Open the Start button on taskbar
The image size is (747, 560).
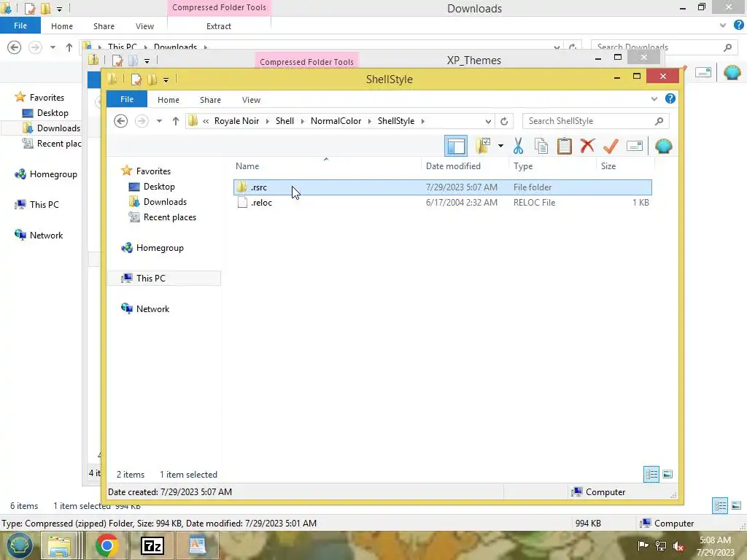[x=19, y=545]
